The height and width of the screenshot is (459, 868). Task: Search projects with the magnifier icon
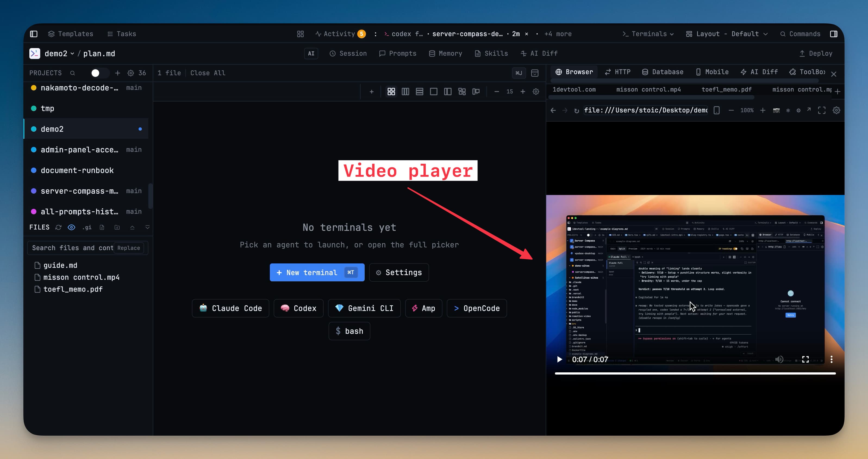[x=73, y=73]
